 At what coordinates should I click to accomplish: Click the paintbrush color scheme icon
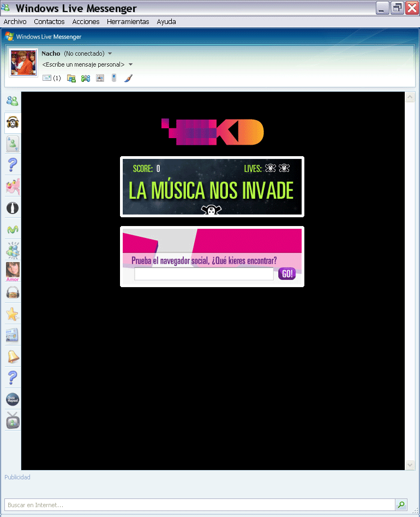(128, 78)
